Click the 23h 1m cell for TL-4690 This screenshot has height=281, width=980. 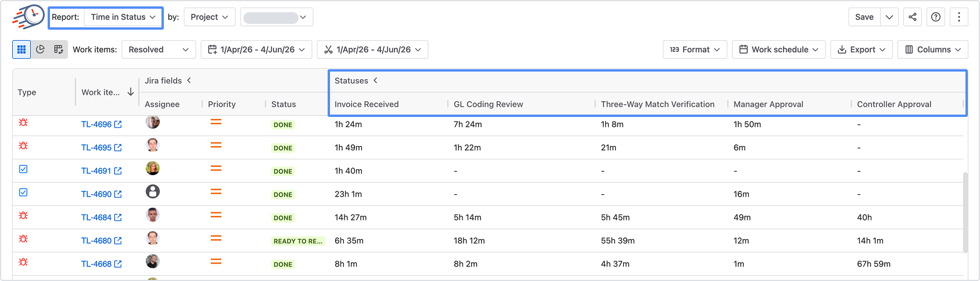coord(349,194)
